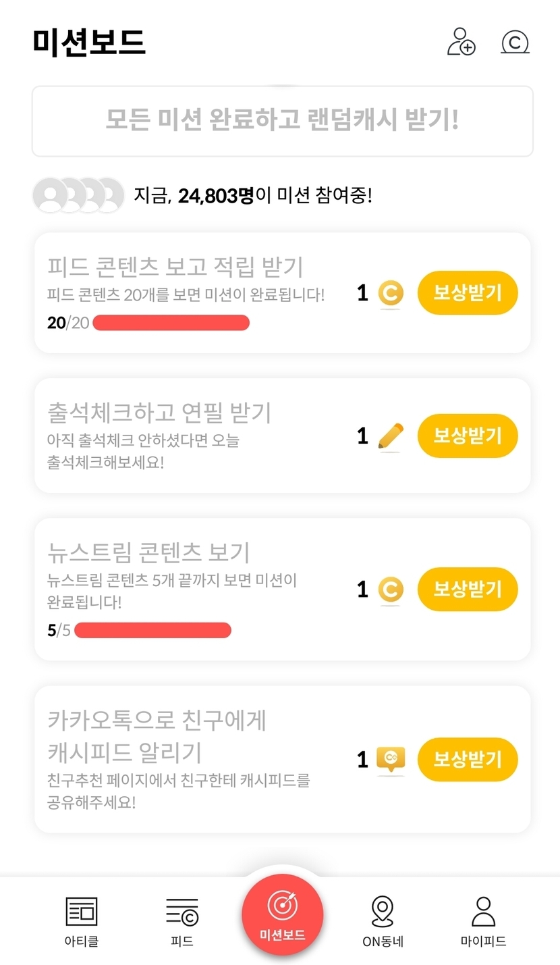
Task: Click the pencil reward icon
Action: (390, 436)
